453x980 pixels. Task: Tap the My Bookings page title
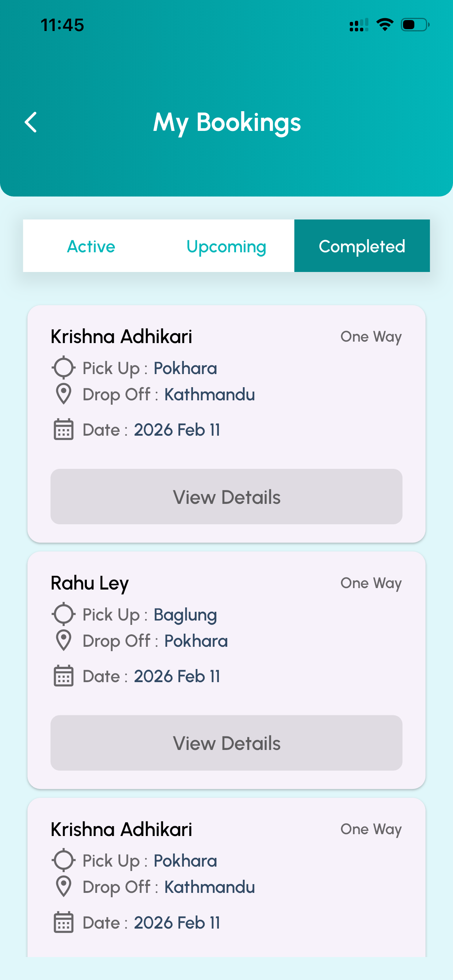pyautogui.click(x=227, y=122)
